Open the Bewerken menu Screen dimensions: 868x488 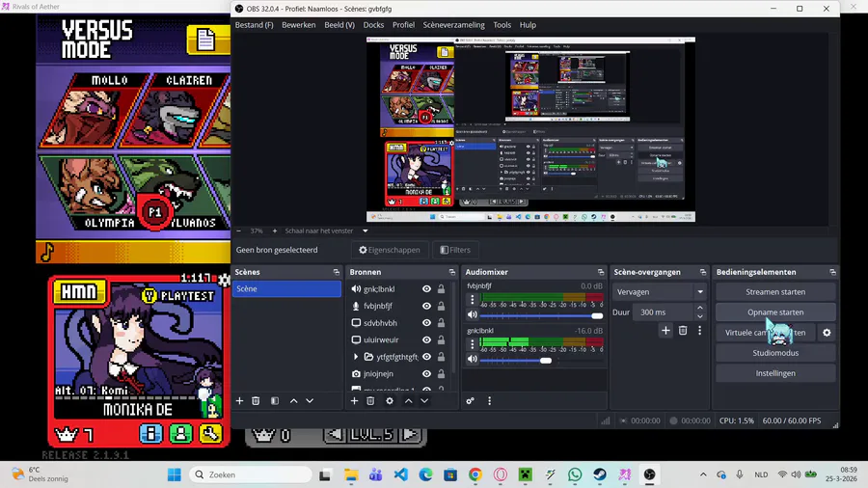pos(298,25)
